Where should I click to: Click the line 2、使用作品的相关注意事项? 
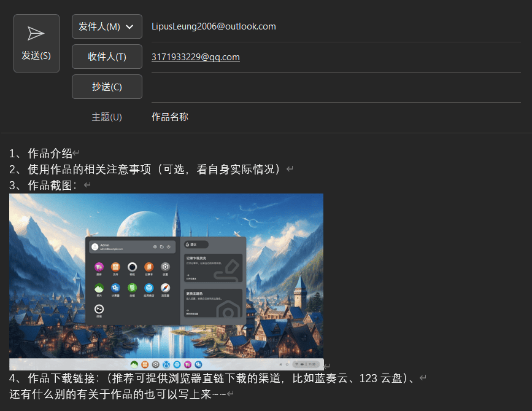click(148, 169)
